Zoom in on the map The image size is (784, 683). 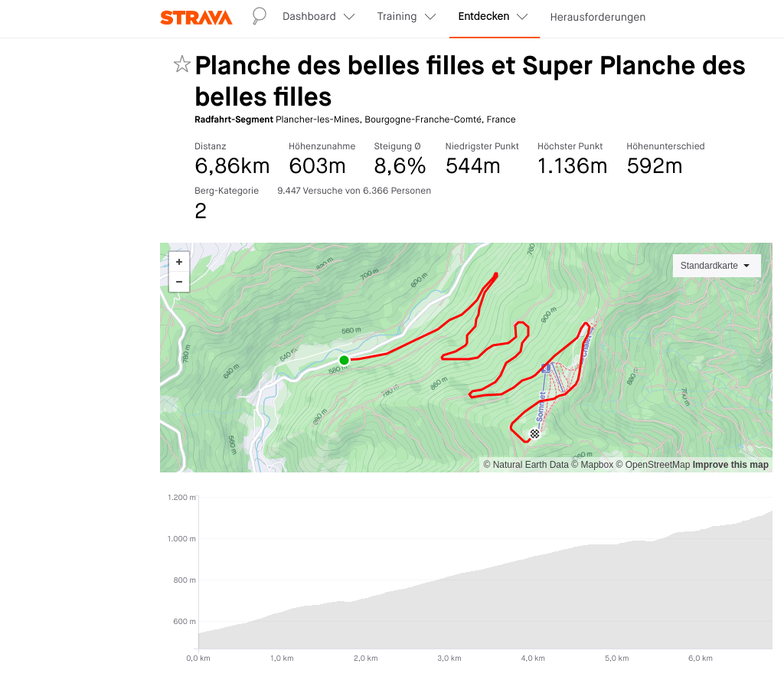[x=179, y=262]
